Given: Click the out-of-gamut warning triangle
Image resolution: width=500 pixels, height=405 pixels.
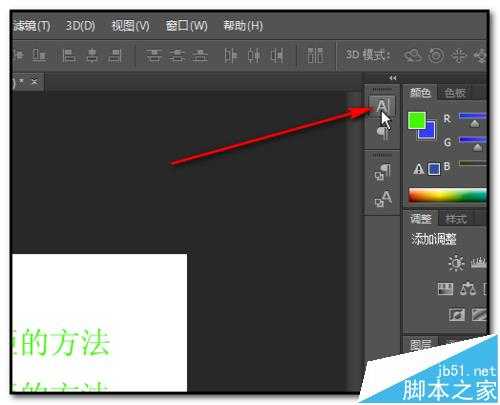Looking at the screenshot, I should point(418,169).
